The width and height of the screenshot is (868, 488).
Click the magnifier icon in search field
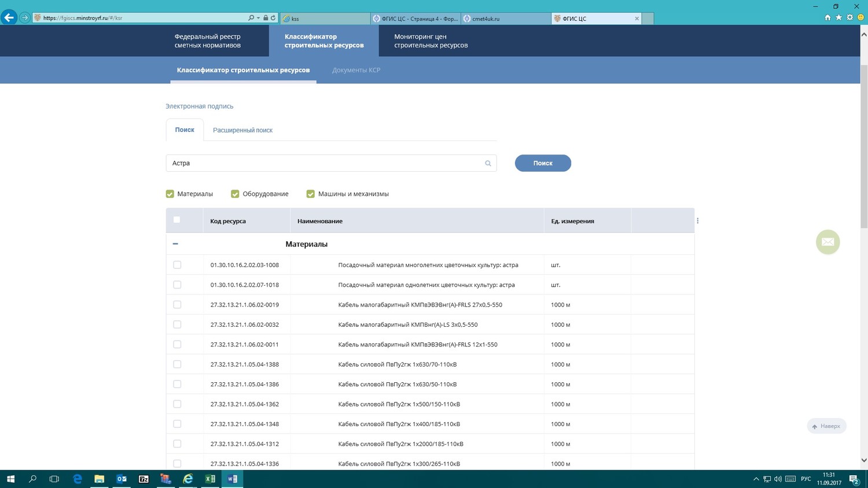click(x=488, y=164)
